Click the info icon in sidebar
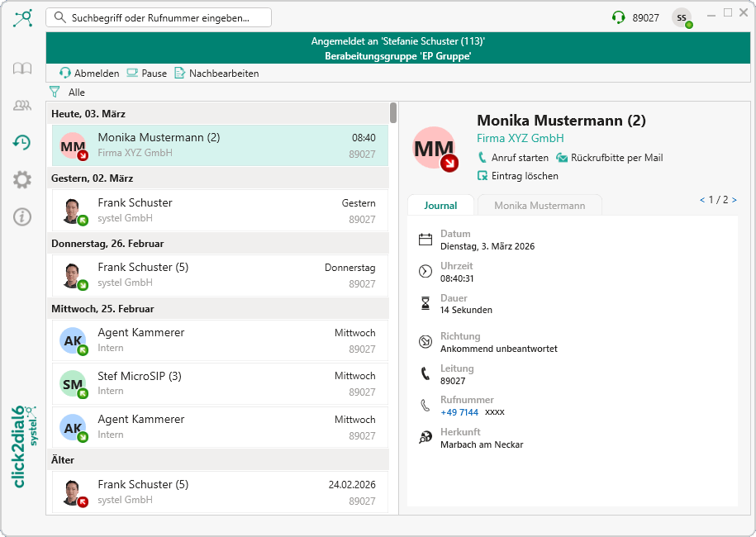 (22, 216)
